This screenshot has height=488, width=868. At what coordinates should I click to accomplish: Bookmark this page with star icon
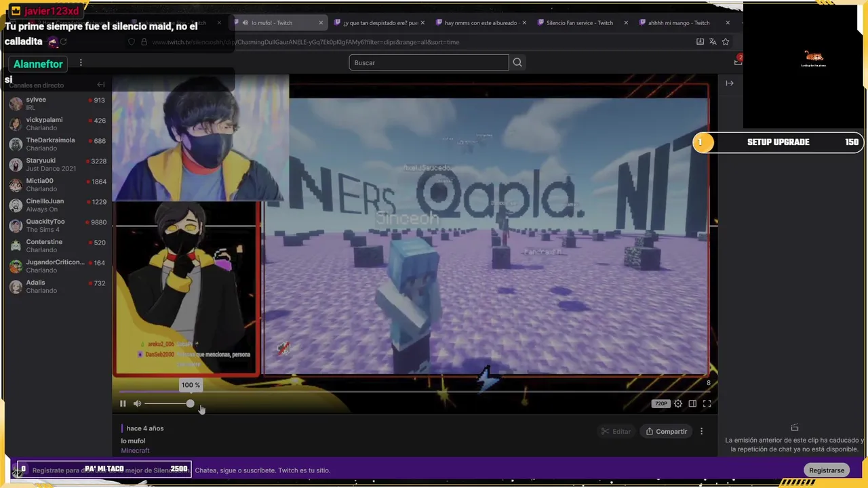726,42
